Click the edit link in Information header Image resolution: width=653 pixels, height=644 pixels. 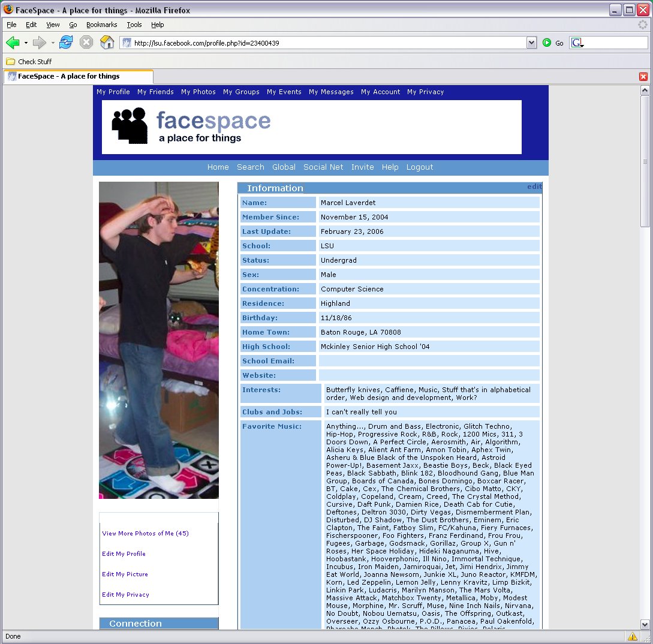click(534, 186)
